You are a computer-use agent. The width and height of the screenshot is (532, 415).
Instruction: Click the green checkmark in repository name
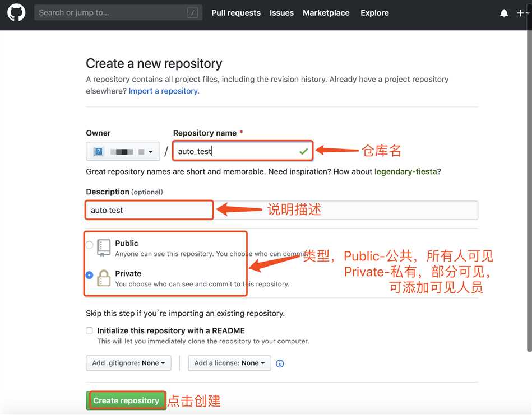click(x=304, y=151)
